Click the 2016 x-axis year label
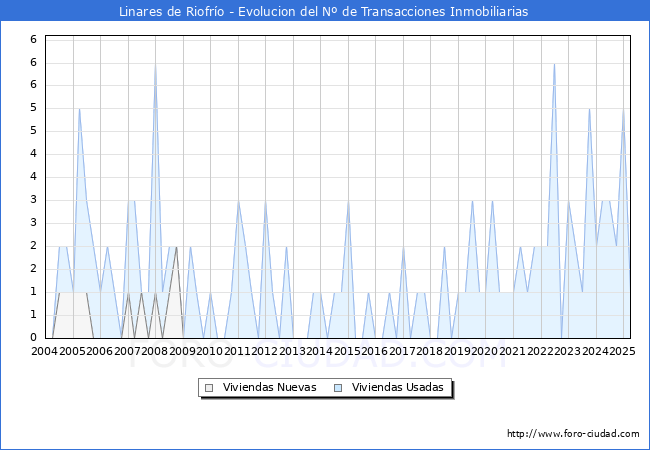The height and width of the screenshot is (450, 650). [375, 351]
